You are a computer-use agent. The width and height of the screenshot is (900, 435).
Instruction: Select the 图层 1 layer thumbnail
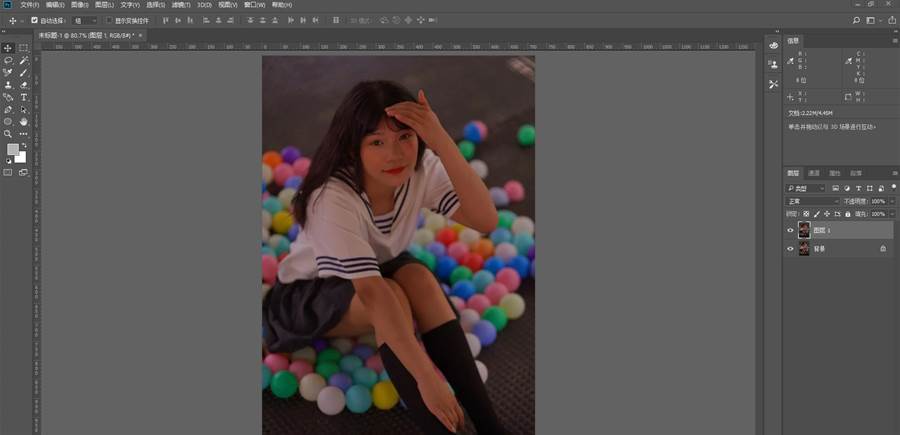click(804, 230)
